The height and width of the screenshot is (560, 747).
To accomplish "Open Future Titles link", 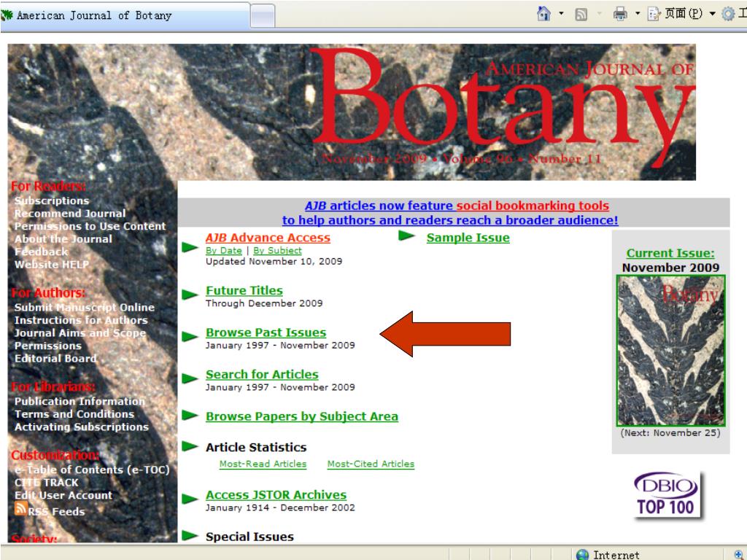I will (x=244, y=290).
